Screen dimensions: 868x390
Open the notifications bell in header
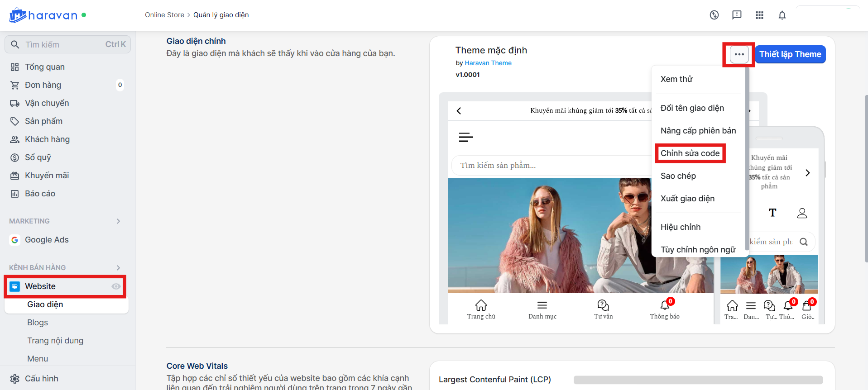[x=782, y=15]
